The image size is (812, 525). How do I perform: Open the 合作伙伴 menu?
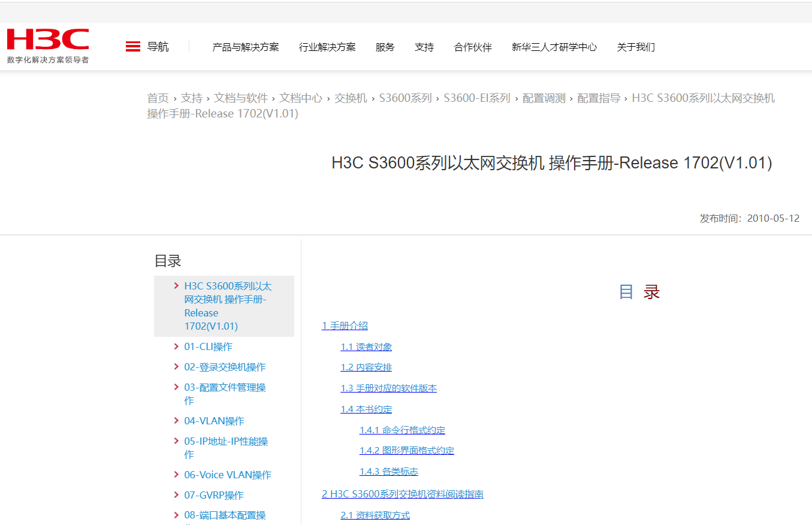(x=473, y=47)
